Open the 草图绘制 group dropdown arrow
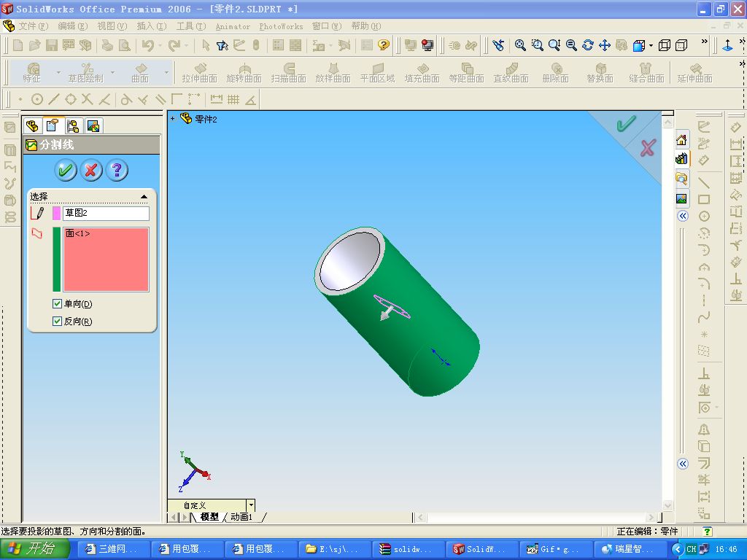 (112, 72)
